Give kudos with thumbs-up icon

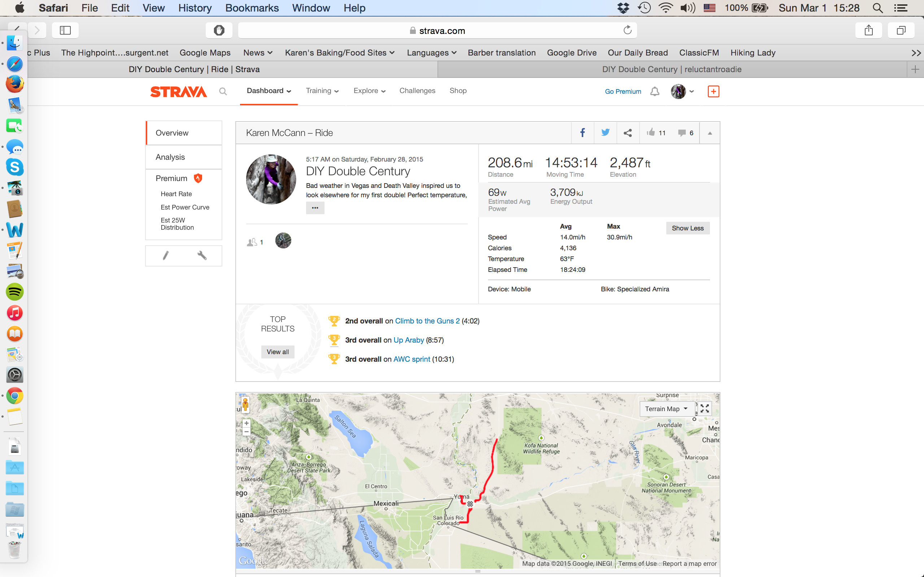(x=651, y=132)
